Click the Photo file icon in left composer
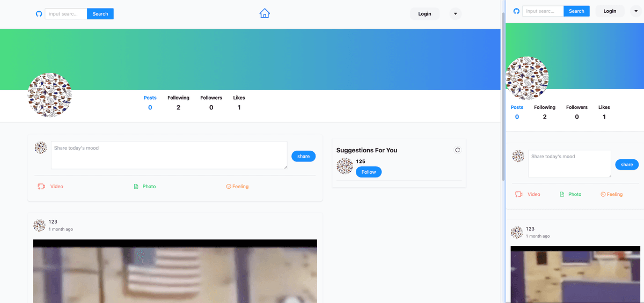644x303 pixels. point(136,187)
